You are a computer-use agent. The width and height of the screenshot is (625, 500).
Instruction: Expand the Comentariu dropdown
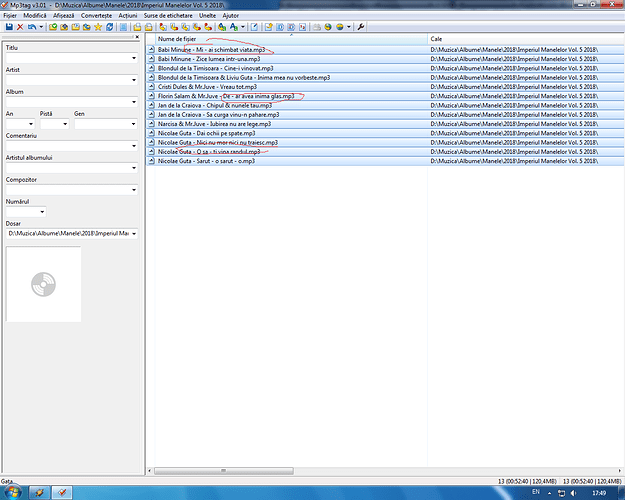(134, 146)
